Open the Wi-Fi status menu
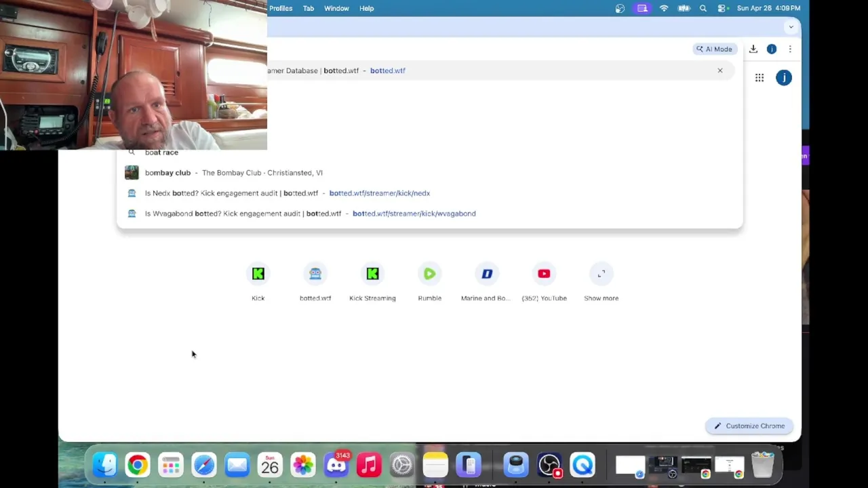Screen dimensions: 868x488 point(664,8)
